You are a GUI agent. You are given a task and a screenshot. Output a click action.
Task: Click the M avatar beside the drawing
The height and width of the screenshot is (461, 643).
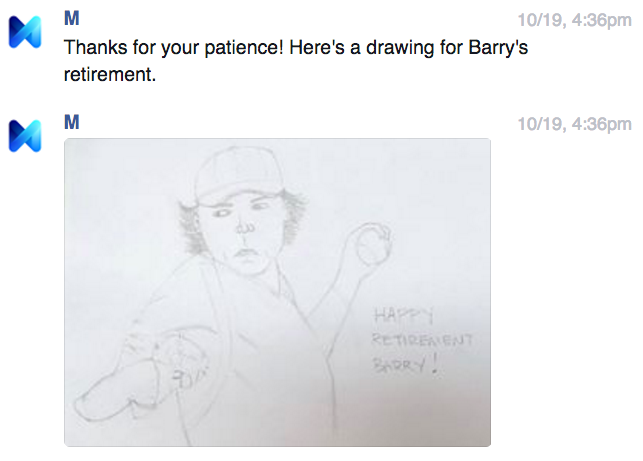point(26,135)
